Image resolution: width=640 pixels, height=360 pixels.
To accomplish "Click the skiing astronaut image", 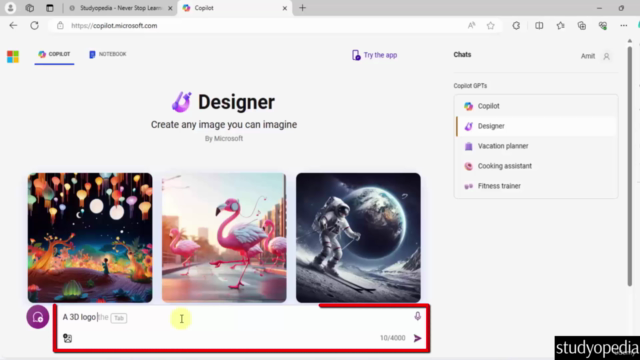I will [358, 238].
